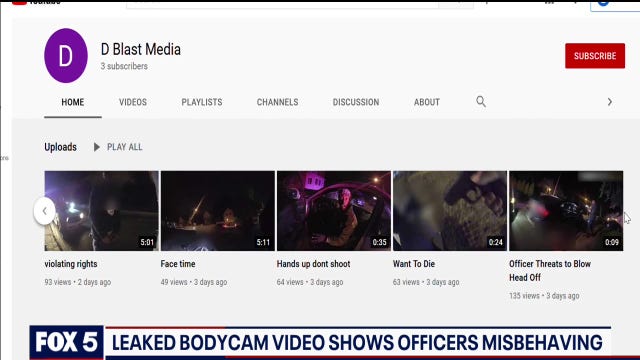
Task: Click the Uploads section heading
Action: 60,147
